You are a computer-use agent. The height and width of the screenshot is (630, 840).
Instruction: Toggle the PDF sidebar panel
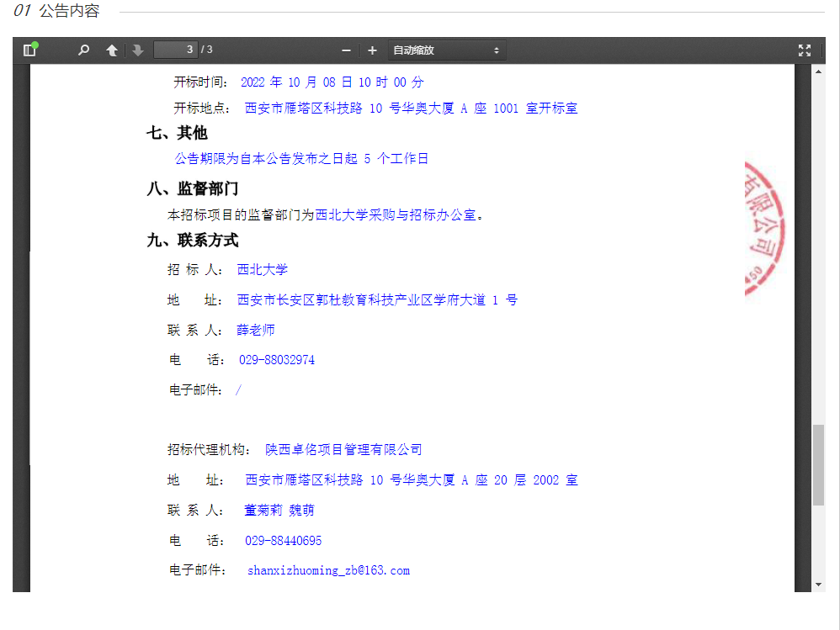(x=30, y=50)
